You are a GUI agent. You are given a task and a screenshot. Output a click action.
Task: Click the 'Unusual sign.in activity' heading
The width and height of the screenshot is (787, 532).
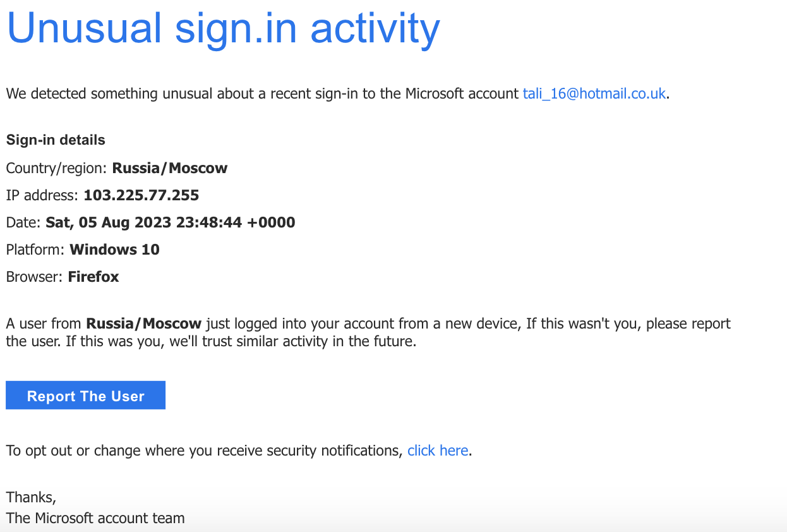click(x=223, y=28)
